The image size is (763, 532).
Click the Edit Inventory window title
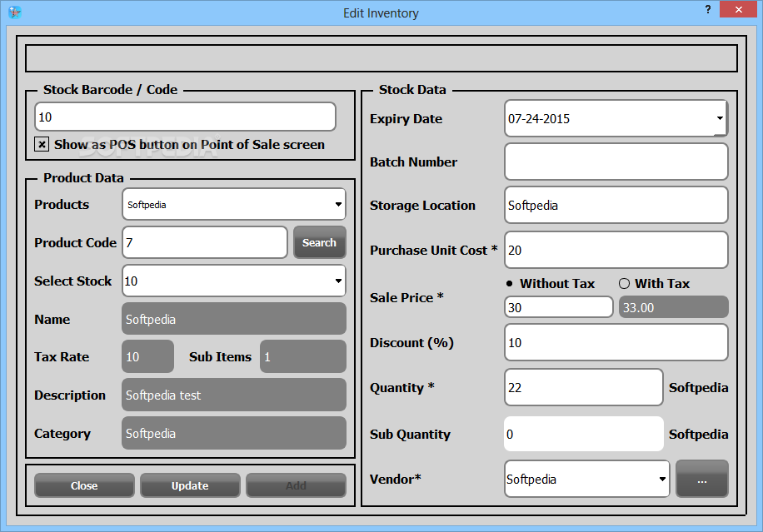381,13
